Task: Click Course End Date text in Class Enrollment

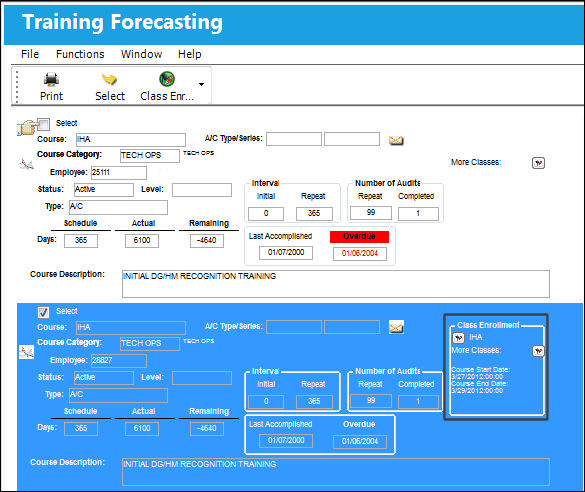Action: coord(479,383)
